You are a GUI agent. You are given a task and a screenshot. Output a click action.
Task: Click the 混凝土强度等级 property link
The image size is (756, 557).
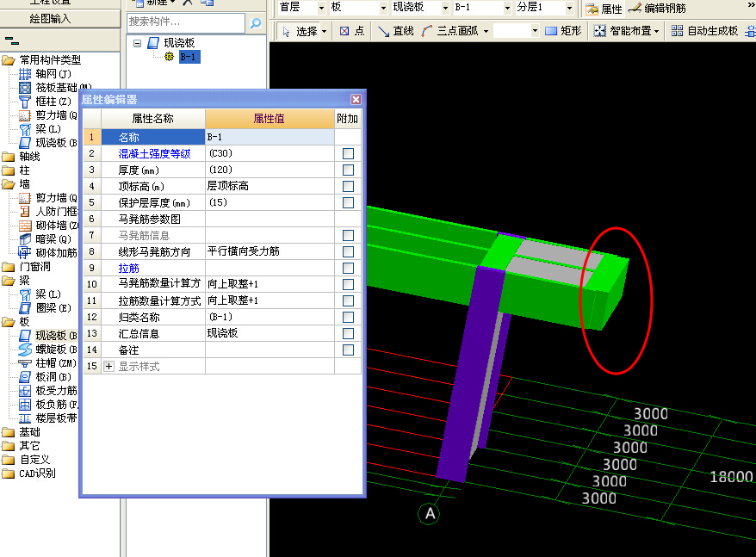(154, 154)
